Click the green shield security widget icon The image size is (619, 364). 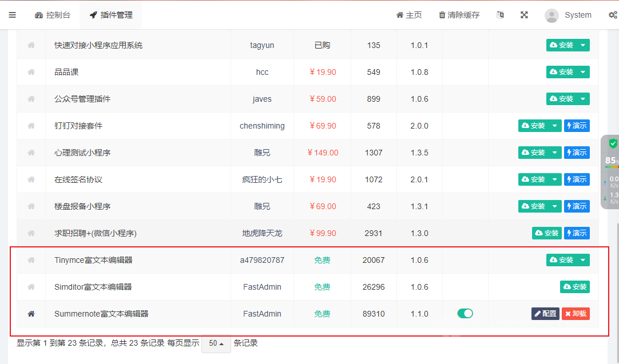pos(613,143)
